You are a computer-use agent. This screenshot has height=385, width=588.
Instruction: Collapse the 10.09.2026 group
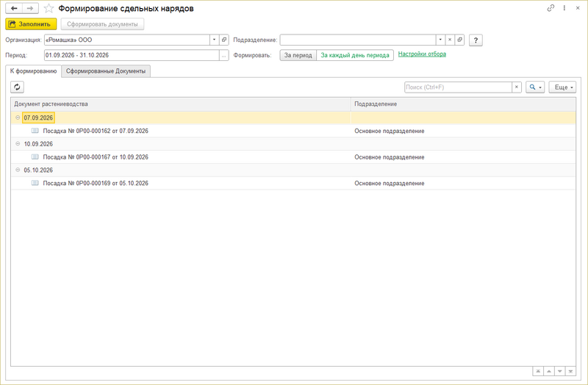(18, 144)
